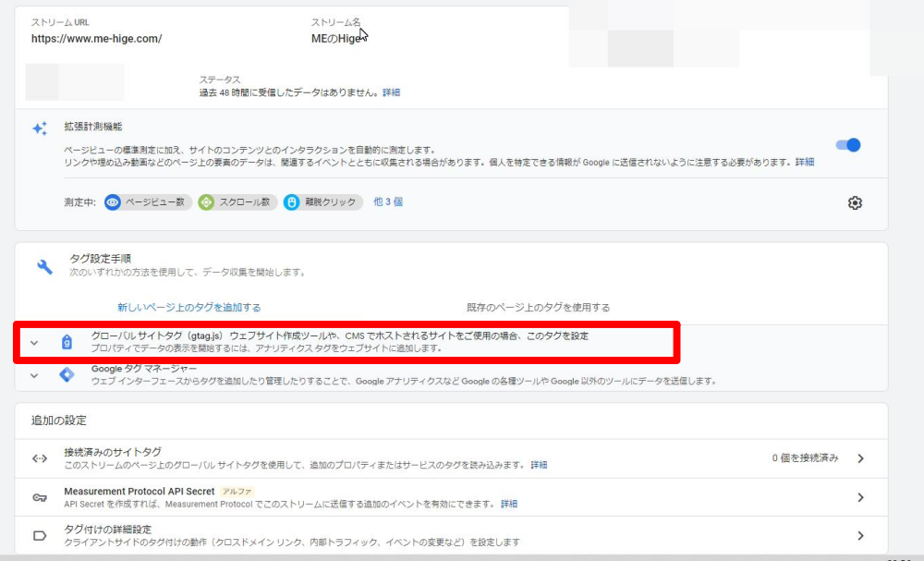Click the 接続済みのサイトタグ title
924x561 pixels.
pyautogui.click(x=113, y=452)
